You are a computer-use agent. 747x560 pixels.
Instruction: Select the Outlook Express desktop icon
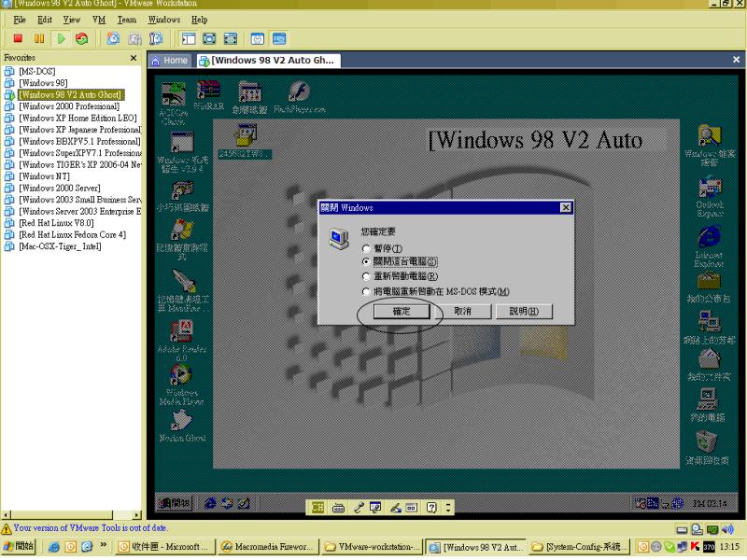coord(710,197)
